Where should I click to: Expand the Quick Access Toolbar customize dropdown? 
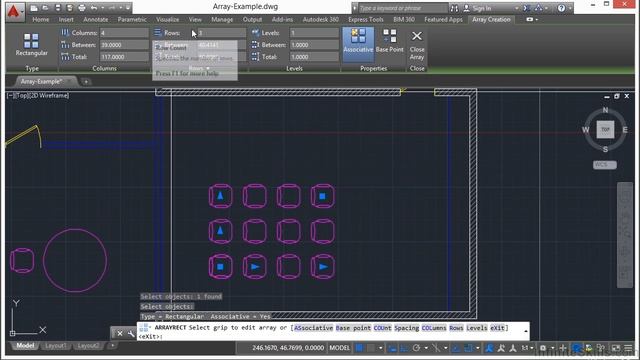(x=128, y=8)
